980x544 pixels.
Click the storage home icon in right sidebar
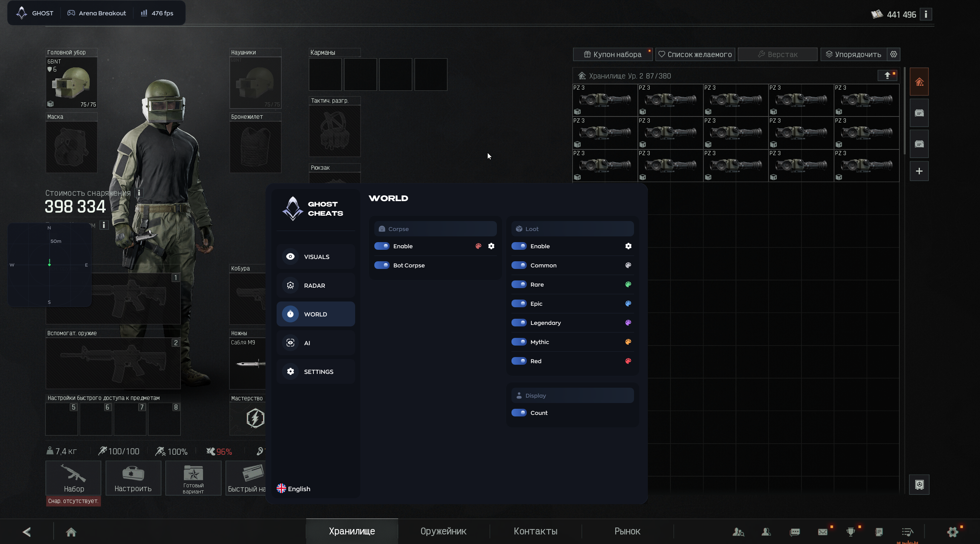tap(919, 82)
